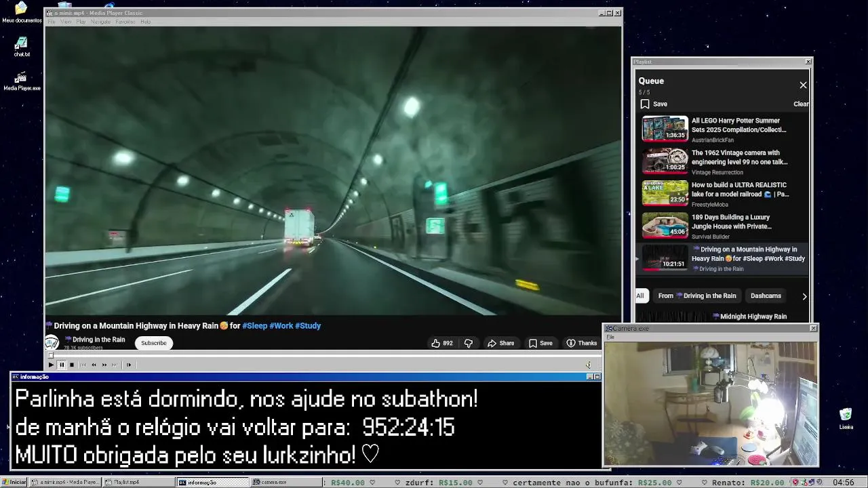
Task: Click the 04:56 taskbar clock
Action: 843,482
